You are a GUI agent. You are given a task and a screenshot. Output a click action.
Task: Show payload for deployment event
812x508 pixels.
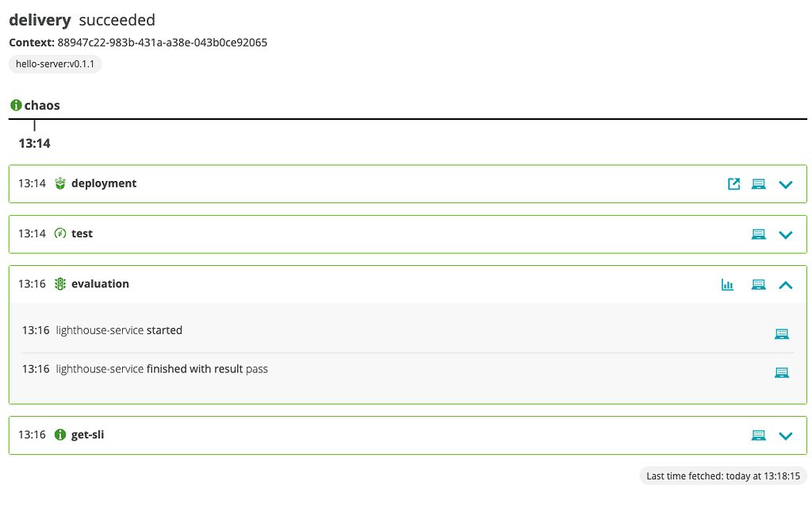click(x=759, y=184)
